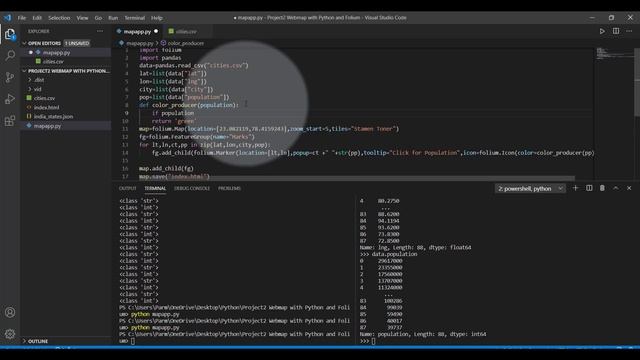640x360 pixels.
Task: Open the Go menu
Action: tap(98, 18)
